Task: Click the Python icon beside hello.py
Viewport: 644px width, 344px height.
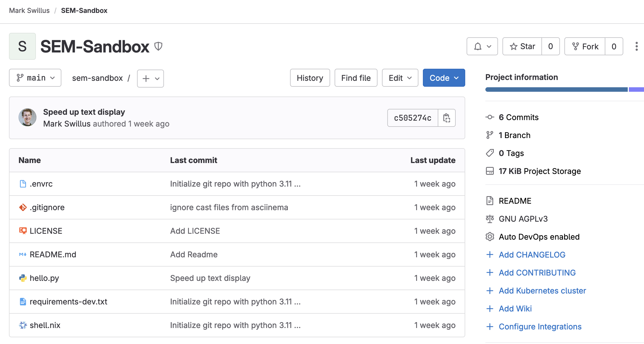Action: 23,278
